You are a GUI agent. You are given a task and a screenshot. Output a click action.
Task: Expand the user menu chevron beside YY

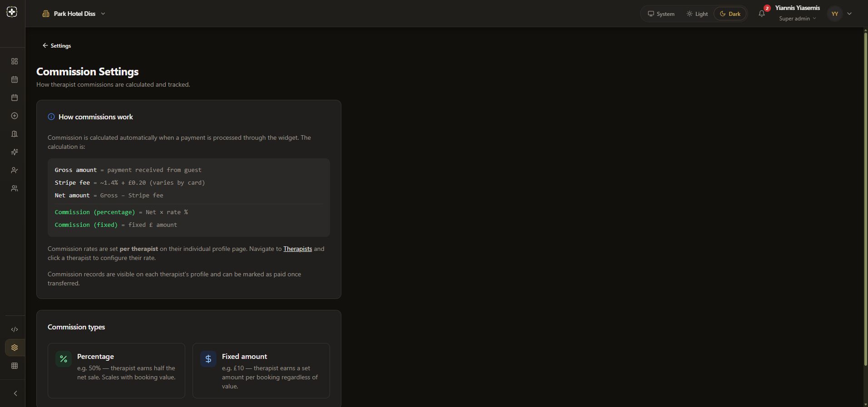point(849,14)
